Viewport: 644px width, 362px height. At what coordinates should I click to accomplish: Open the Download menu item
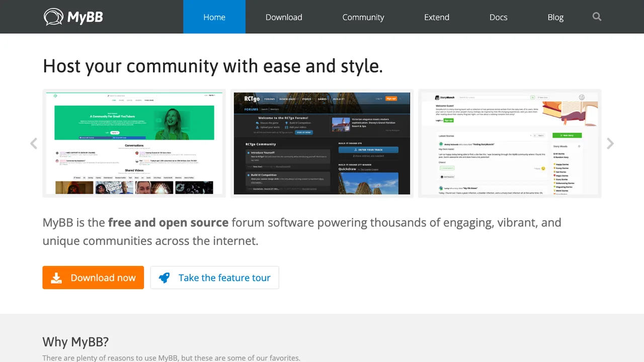pyautogui.click(x=284, y=17)
